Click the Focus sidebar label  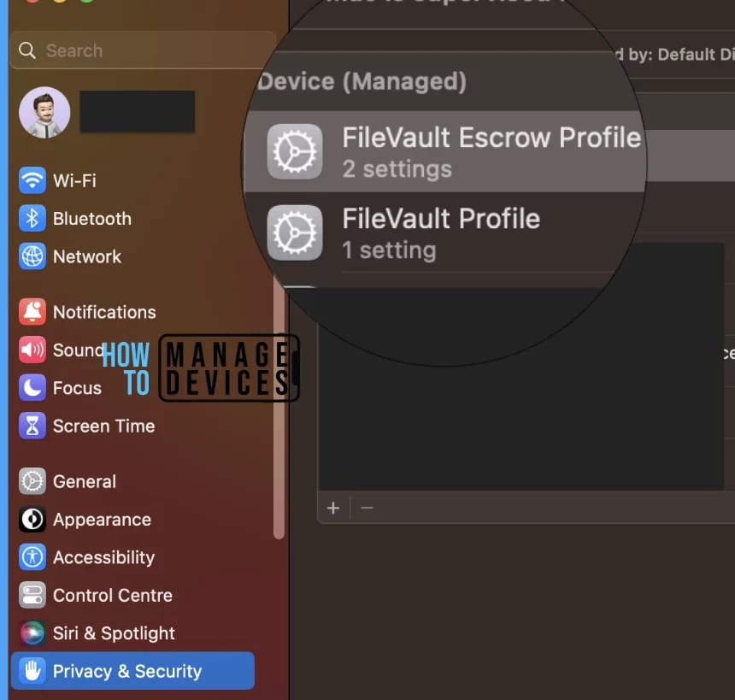tap(77, 388)
